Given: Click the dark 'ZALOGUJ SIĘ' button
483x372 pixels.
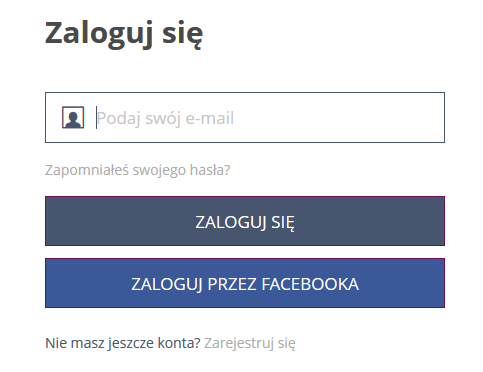Looking at the screenshot, I should 245,221.
